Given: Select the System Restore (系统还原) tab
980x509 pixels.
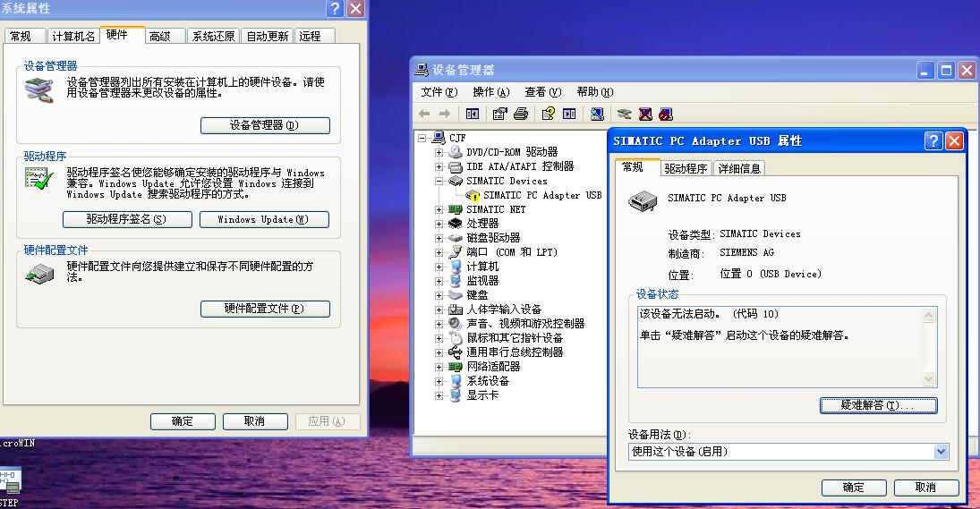Looking at the screenshot, I should click(213, 36).
